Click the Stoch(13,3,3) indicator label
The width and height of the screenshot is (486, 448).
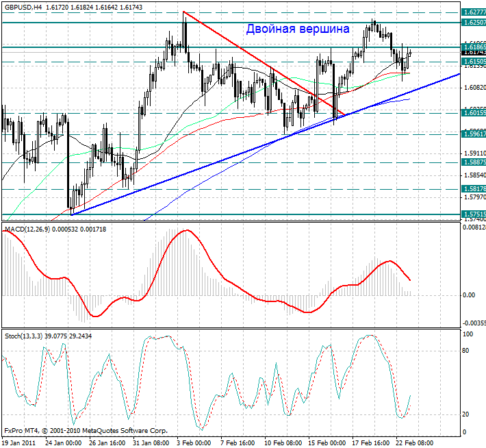tap(23, 336)
